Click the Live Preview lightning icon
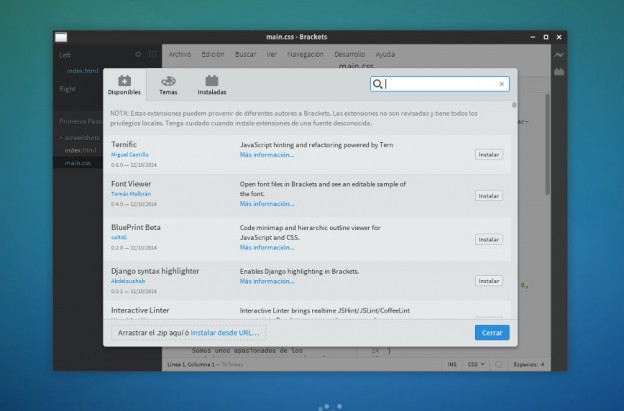624x411 pixels. click(x=560, y=54)
